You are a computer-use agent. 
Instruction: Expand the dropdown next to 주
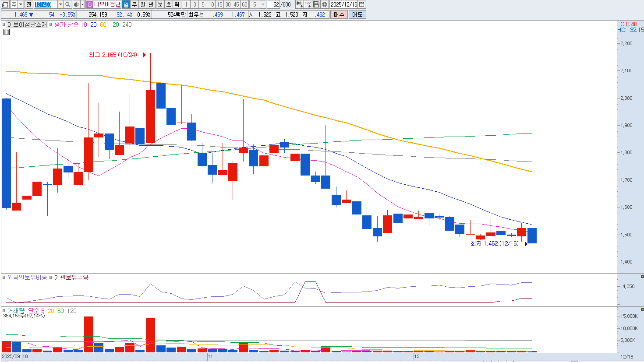click(x=21, y=4)
